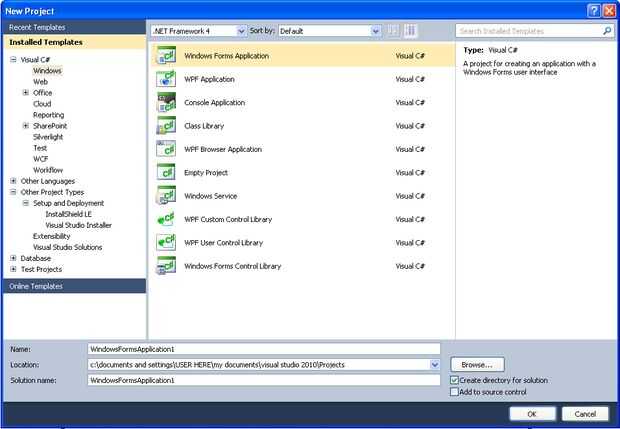Select the Silverlight category
Screen dimensions: 620x429
(x=48, y=137)
